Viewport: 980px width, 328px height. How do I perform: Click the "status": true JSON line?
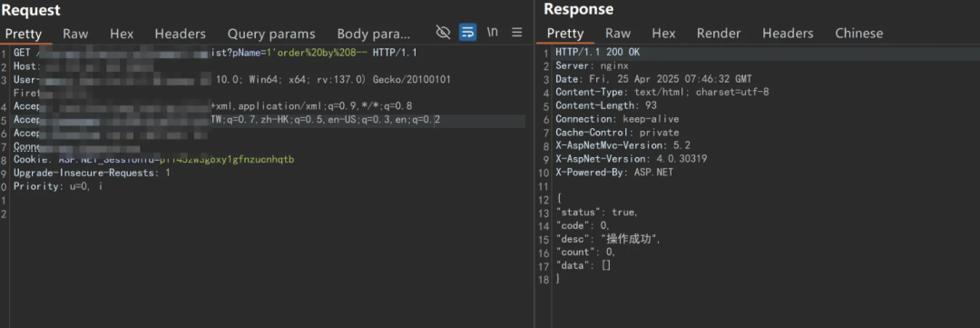click(597, 213)
